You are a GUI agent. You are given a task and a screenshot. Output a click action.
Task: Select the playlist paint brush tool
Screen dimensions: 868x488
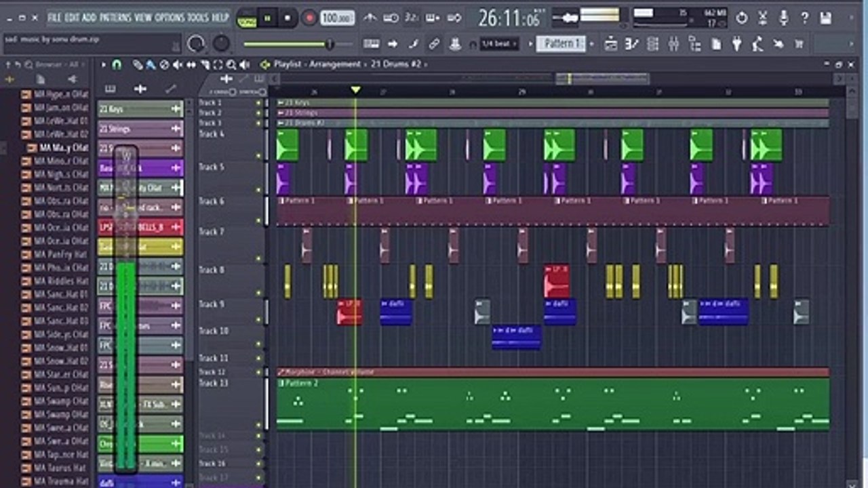(x=151, y=65)
